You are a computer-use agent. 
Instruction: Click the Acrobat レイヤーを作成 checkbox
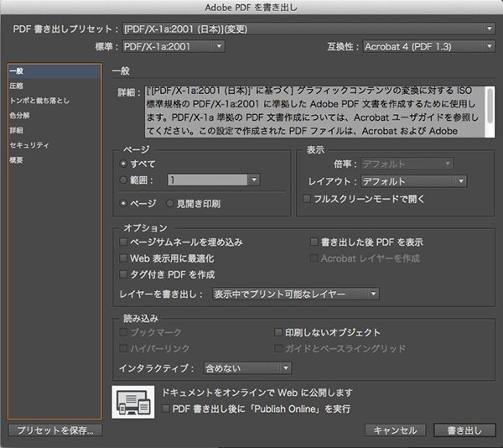(314, 258)
